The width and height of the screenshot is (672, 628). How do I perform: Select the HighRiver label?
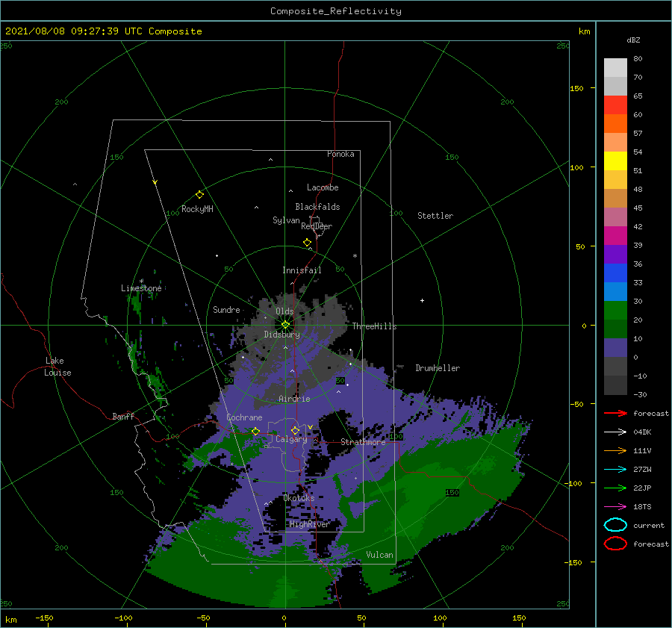click(x=309, y=524)
